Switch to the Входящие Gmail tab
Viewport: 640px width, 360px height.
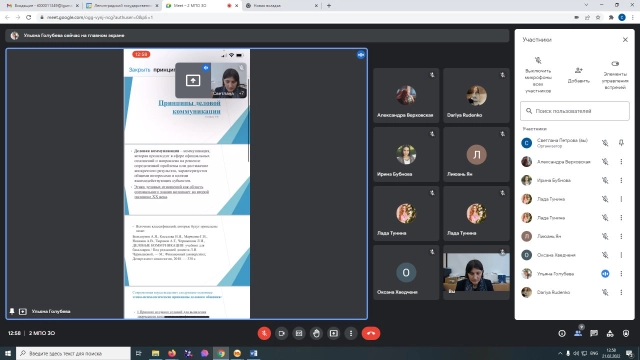[42, 6]
